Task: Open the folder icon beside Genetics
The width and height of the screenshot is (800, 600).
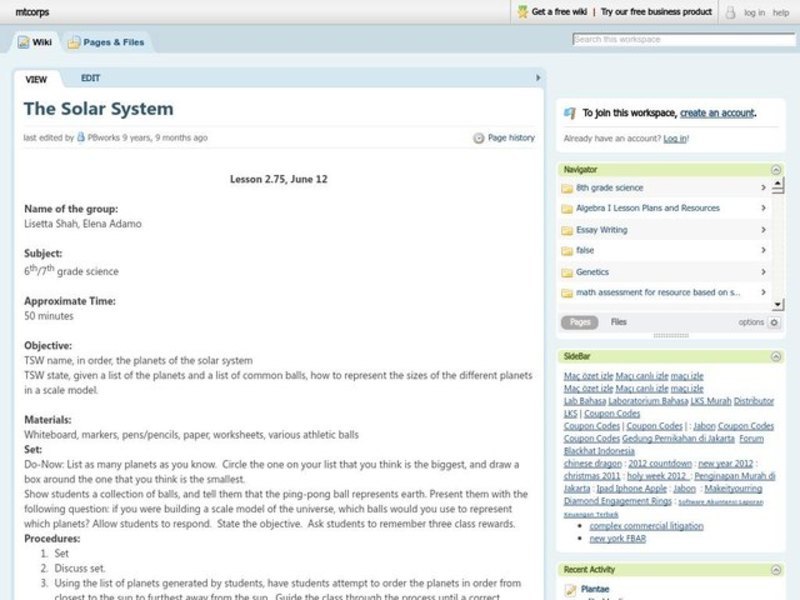Action: click(x=566, y=272)
